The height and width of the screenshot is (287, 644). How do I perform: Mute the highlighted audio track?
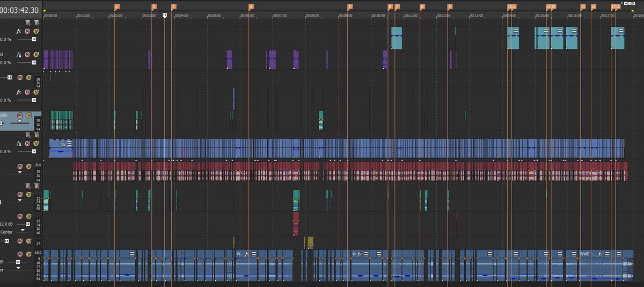tap(20, 115)
